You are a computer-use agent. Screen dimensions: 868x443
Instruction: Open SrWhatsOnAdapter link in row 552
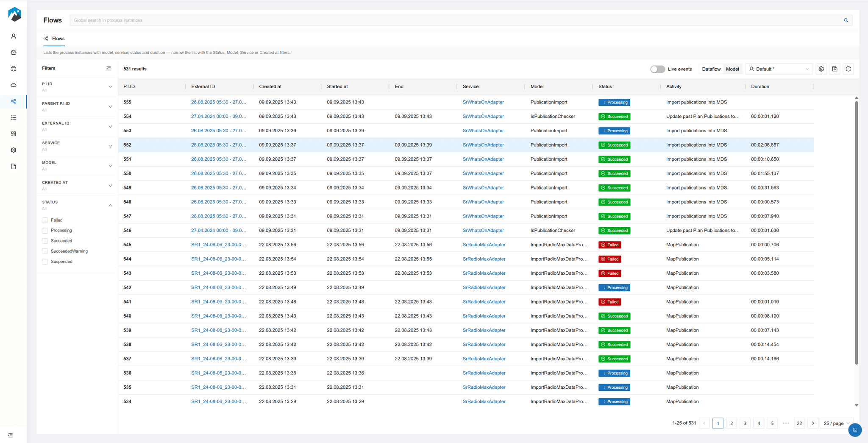pyautogui.click(x=483, y=145)
